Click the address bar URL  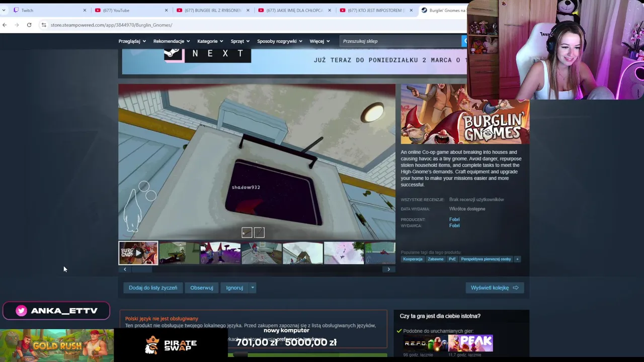tap(111, 25)
